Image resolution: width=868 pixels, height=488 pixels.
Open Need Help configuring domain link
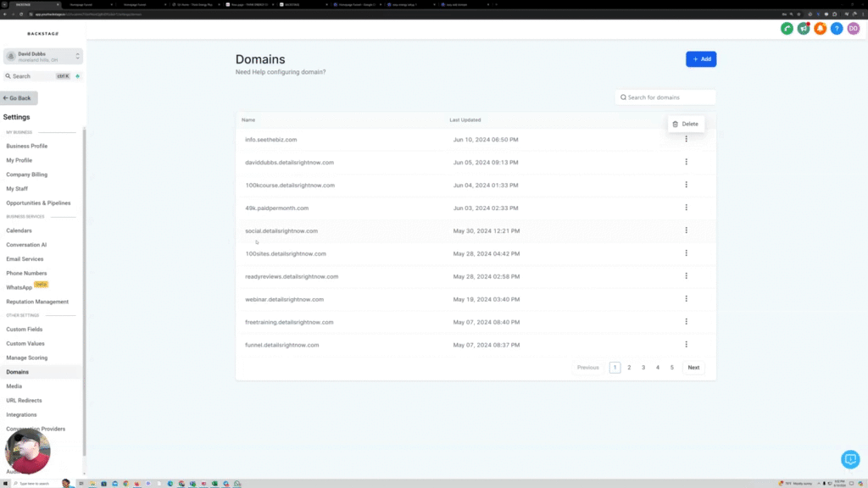point(281,72)
